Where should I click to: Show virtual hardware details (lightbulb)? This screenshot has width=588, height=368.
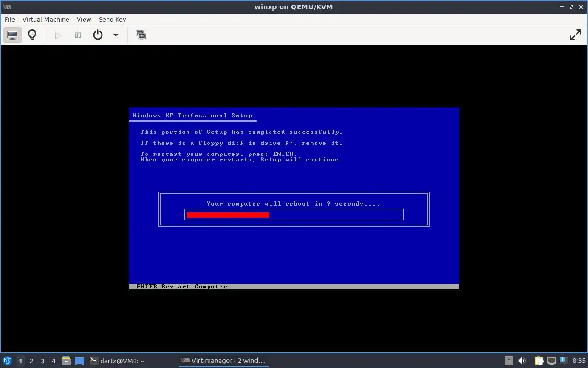[32, 35]
